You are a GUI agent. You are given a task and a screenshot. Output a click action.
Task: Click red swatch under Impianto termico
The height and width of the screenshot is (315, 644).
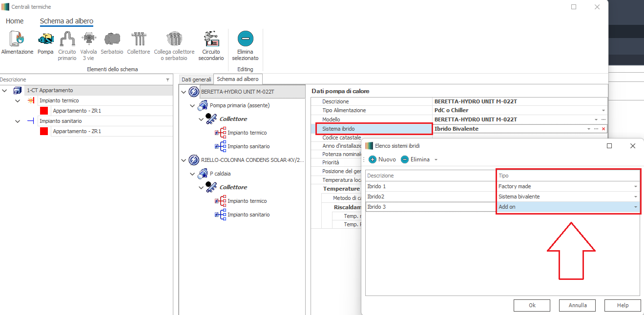(x=44, y=111)
